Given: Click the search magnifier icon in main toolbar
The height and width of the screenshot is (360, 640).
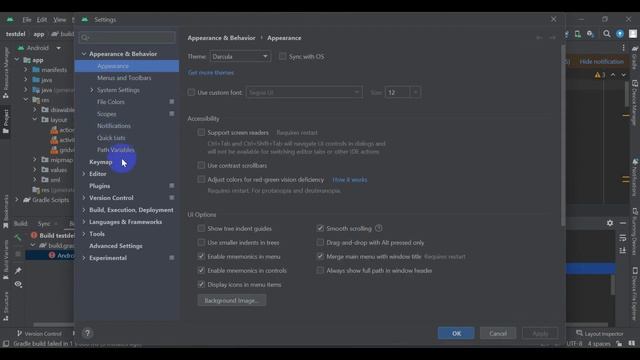Looking at the screenshot, I should [607, 34].
